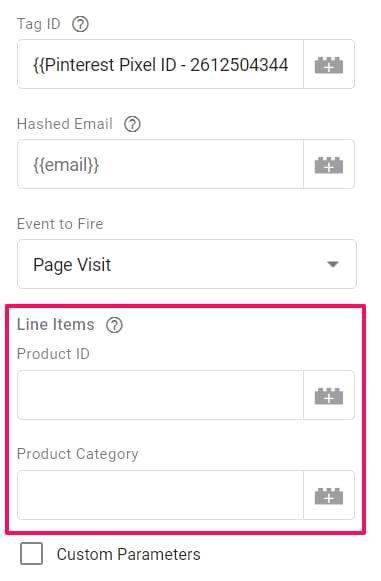Open variable picker for Product Category
The image size is (381, 581).
point(329,495)
